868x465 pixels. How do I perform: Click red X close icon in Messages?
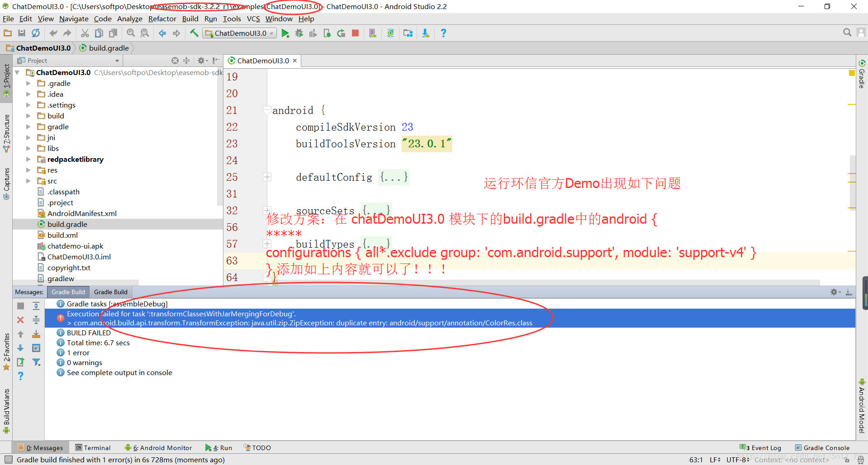click(x=20, y=320)
